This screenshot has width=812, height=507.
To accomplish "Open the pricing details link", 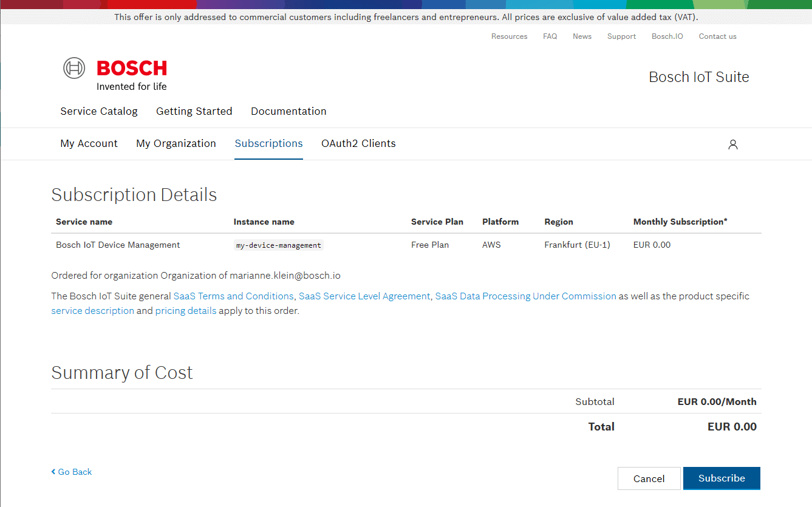I will [x=186, y=311].
